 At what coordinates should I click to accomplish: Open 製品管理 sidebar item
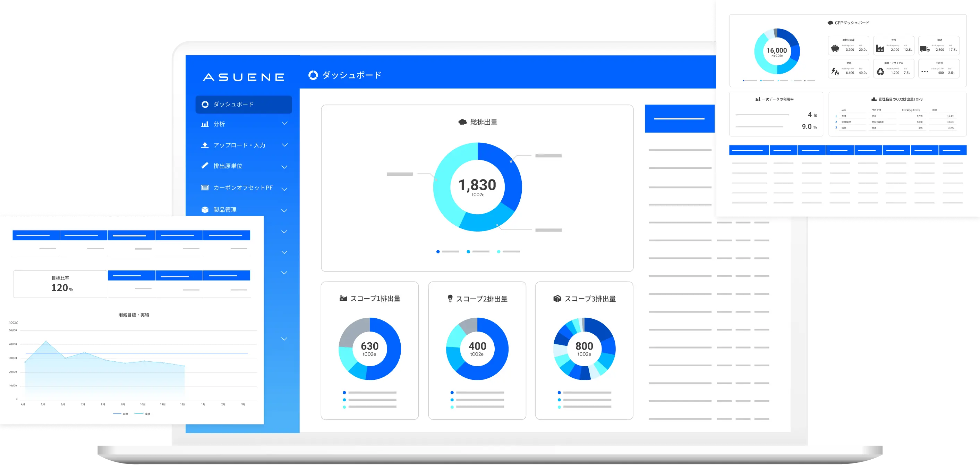[x=224, y=210]
